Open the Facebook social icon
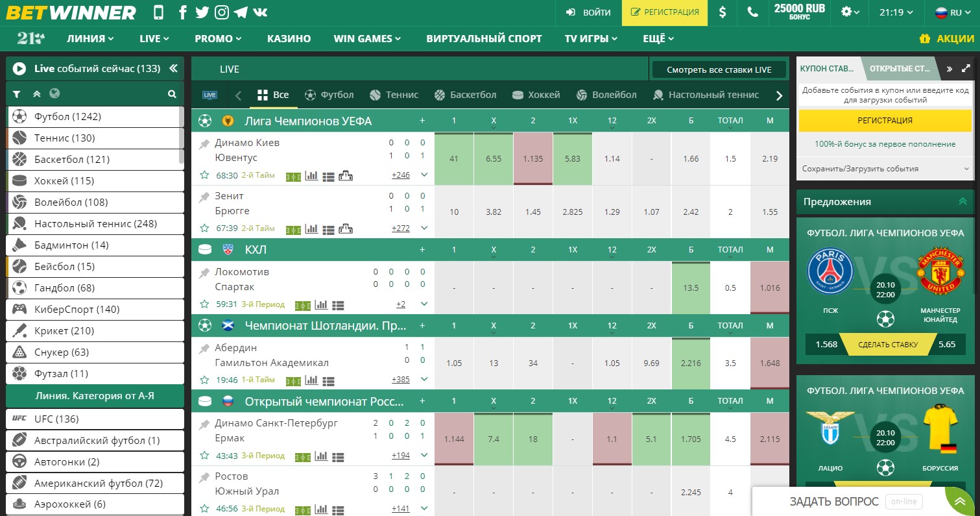Screen dimensions: 980x516 (183, 12)
